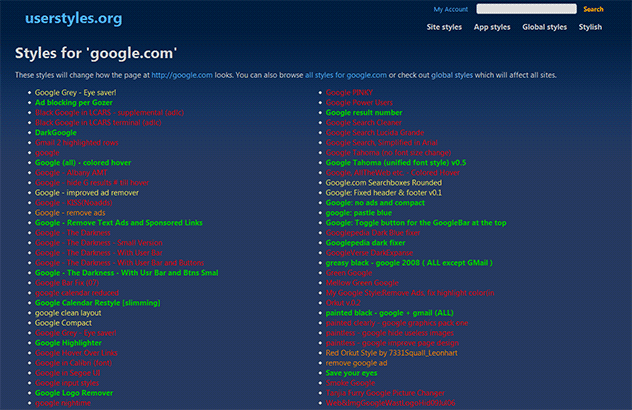Open Google - Albany AMT style
632x410 pixels.
pos(71,173)
